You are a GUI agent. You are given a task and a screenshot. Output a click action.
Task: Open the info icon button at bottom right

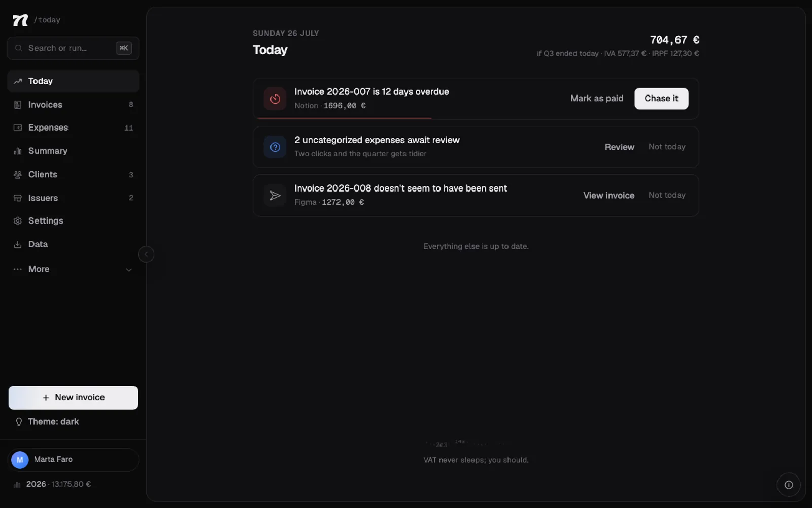coord(789,485)
